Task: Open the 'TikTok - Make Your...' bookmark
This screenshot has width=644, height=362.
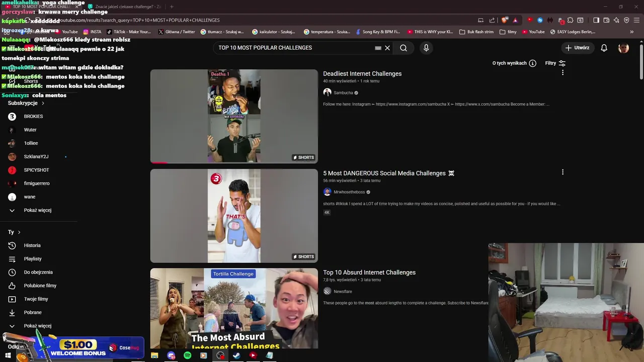Action: point(128,32)
